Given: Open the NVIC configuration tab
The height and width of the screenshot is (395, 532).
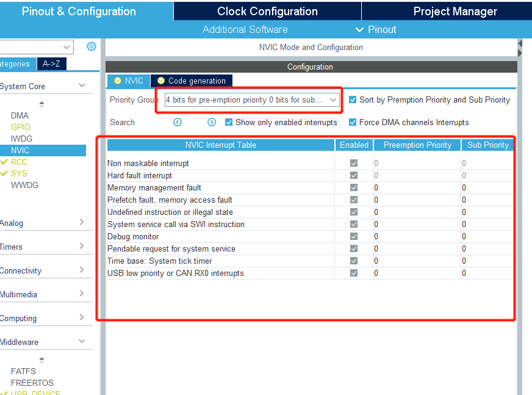Looking at the screenshot, I should 129,81.
